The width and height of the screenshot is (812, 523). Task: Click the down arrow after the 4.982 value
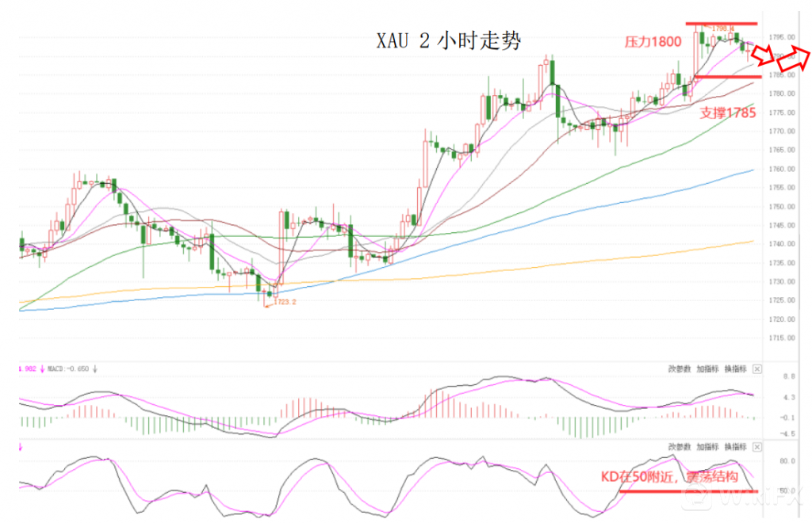42,368
